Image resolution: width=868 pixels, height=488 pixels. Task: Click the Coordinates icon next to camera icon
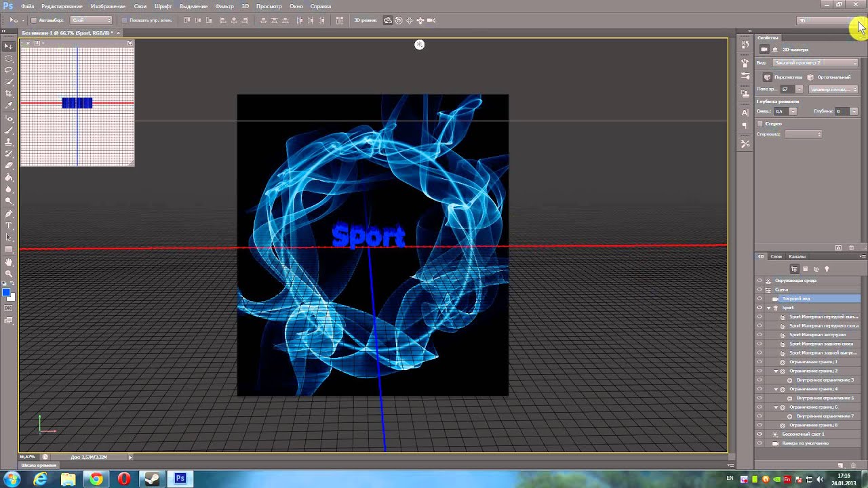pyautogui.click(x=775, y=49)
